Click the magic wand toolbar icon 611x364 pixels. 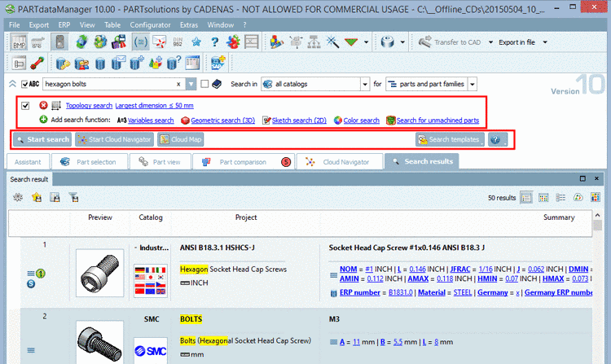[x=332, y=42]
